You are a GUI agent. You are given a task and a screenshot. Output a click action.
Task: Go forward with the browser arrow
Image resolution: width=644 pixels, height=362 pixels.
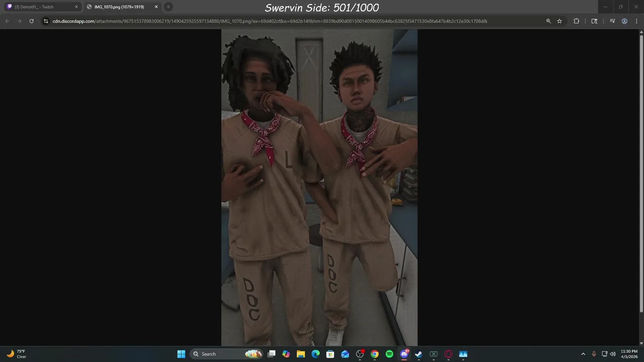pos(19,21)
